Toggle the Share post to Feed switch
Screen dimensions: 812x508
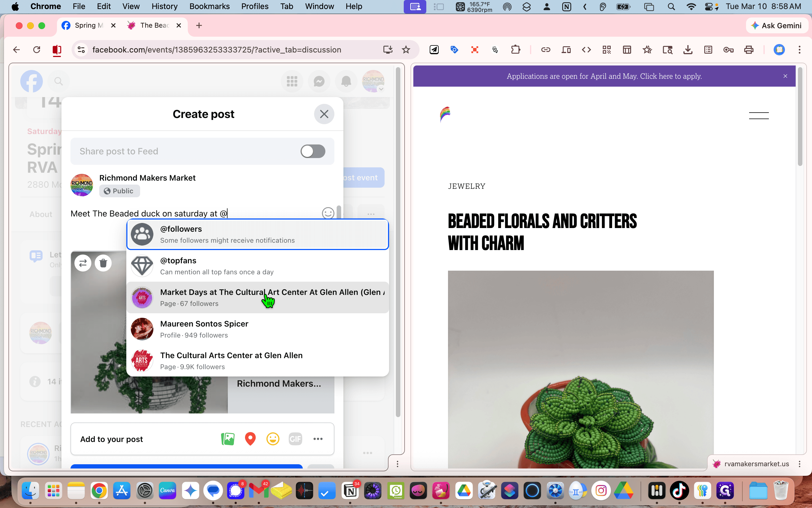tap(313, 151)
